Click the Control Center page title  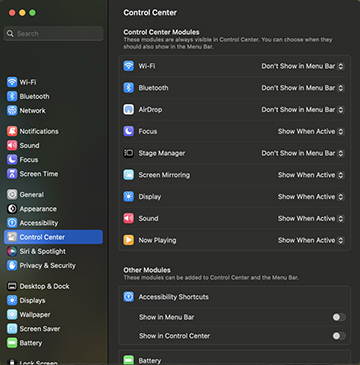(x=150, y=13)
